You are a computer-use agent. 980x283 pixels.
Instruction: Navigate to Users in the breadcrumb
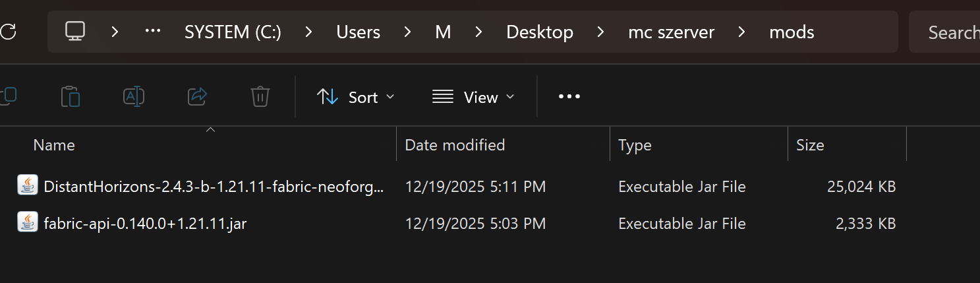click(358, 32)
